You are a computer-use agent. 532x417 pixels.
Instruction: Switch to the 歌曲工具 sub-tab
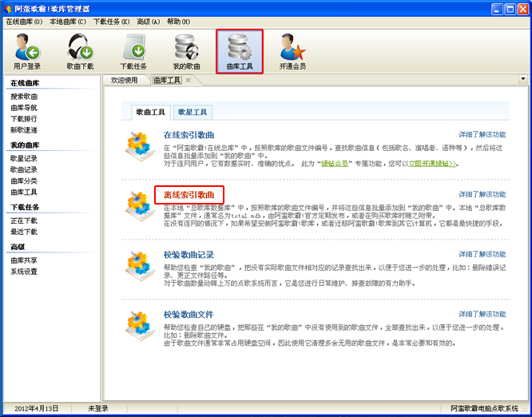coord(151,112)
